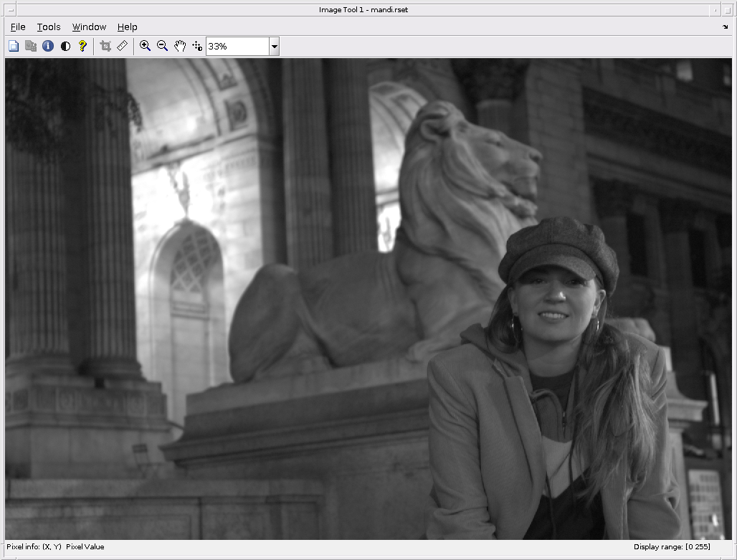
Task: Click the title 'Image Tool 1 - mandi.rset'
Action: pos(363,10)
